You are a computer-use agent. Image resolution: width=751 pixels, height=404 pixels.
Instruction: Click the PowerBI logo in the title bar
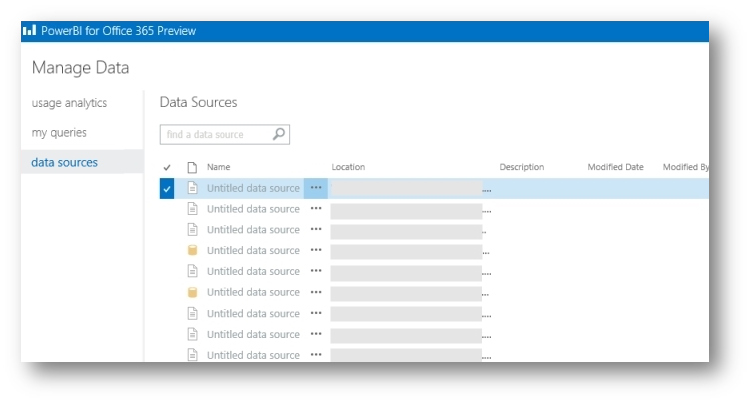(x=29, y=31)
